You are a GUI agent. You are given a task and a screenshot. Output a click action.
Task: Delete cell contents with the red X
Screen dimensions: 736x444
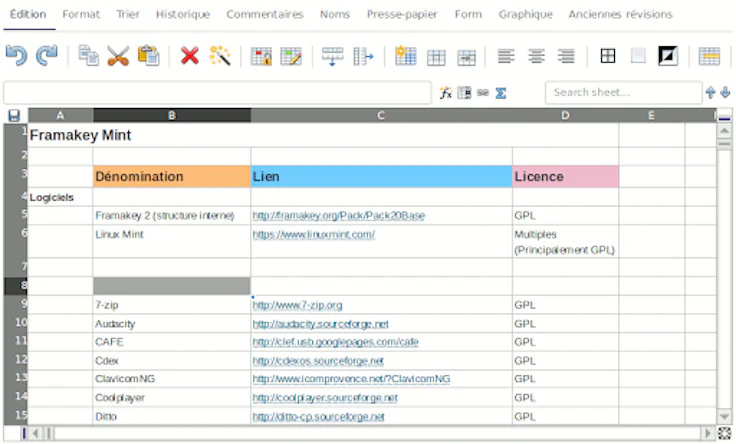coord(190,56)
